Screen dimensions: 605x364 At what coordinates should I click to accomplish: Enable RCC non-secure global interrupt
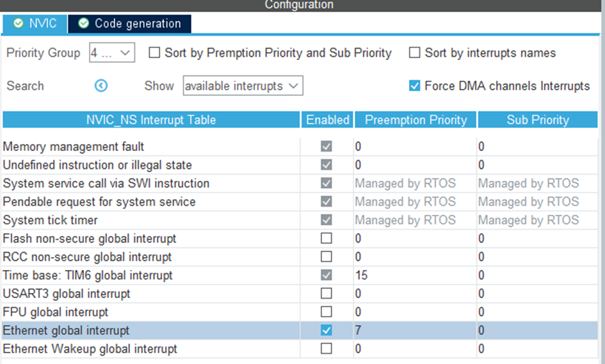[327, 257]
